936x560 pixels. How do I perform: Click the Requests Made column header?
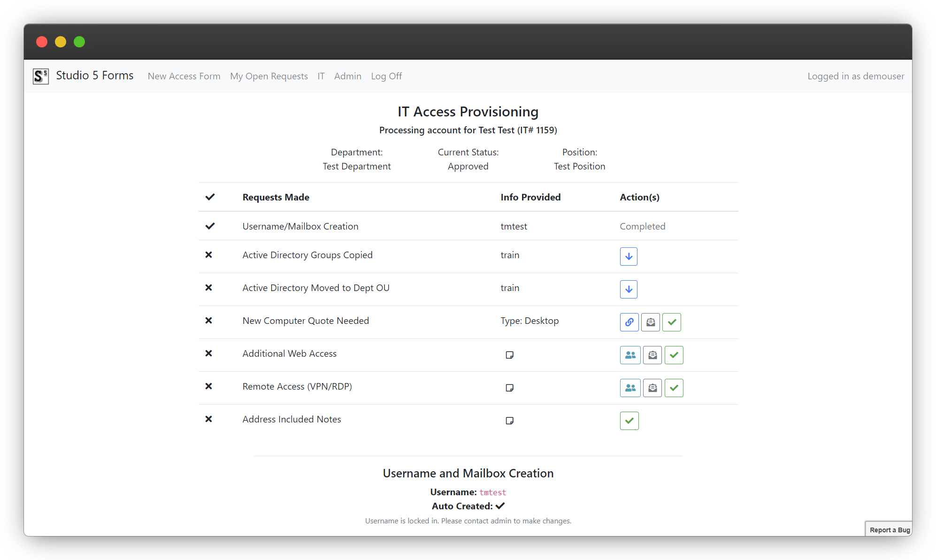click(x=276, y=197)
